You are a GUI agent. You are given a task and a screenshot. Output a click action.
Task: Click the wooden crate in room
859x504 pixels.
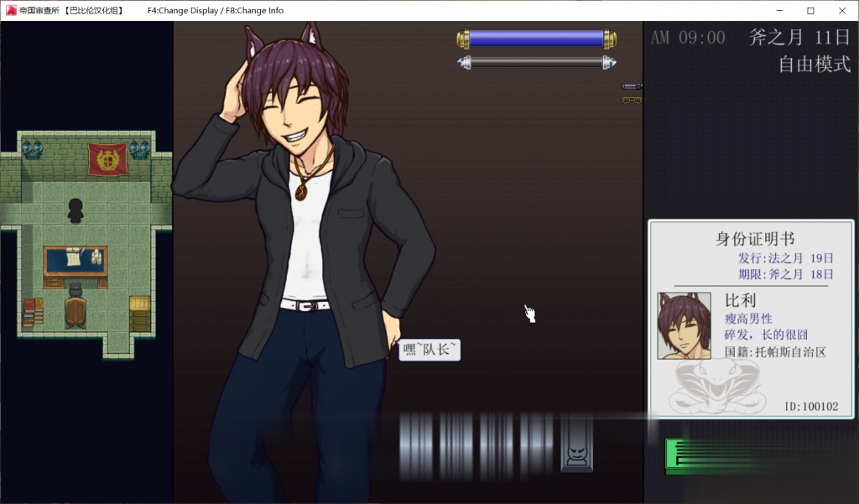point(139,312)
